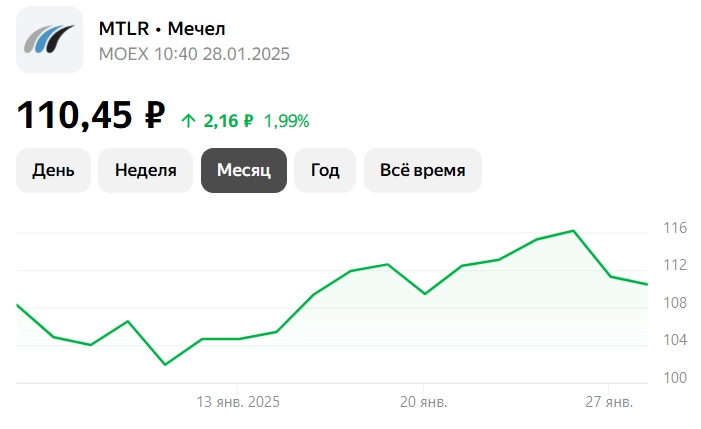Click the 1,99% percentage change
Image resolution: width=701 pixels, height=429 pixels.
[286, 121]
